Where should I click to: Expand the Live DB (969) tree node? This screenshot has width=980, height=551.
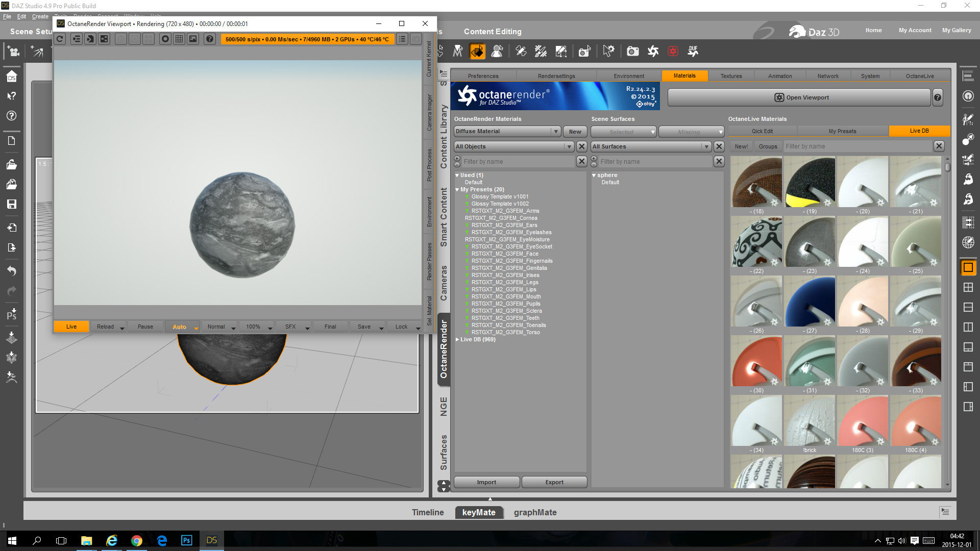457,339
